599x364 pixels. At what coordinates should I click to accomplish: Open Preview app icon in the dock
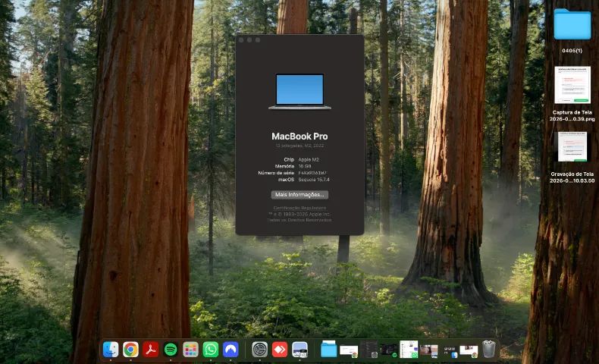pos(299,349)
